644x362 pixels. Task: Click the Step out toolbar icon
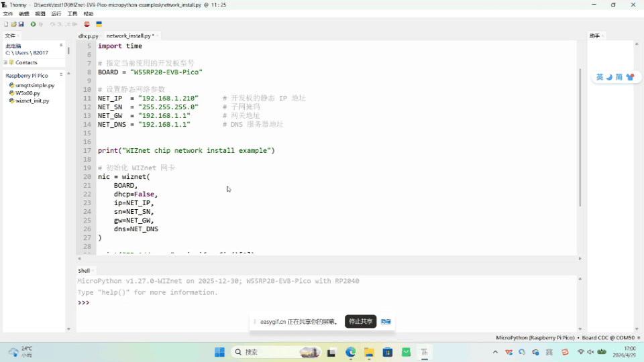pyautogui.click(x=67, y=24)
